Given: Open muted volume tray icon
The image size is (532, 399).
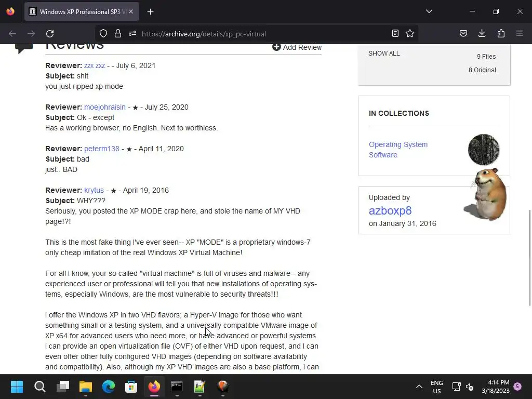Looking at the screenshot, I should (470, 387).
